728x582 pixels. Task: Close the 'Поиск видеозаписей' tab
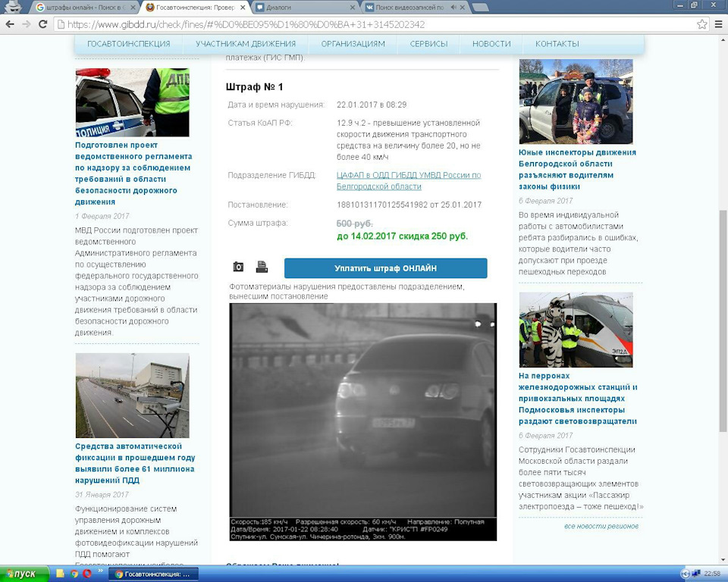(463, 8)
